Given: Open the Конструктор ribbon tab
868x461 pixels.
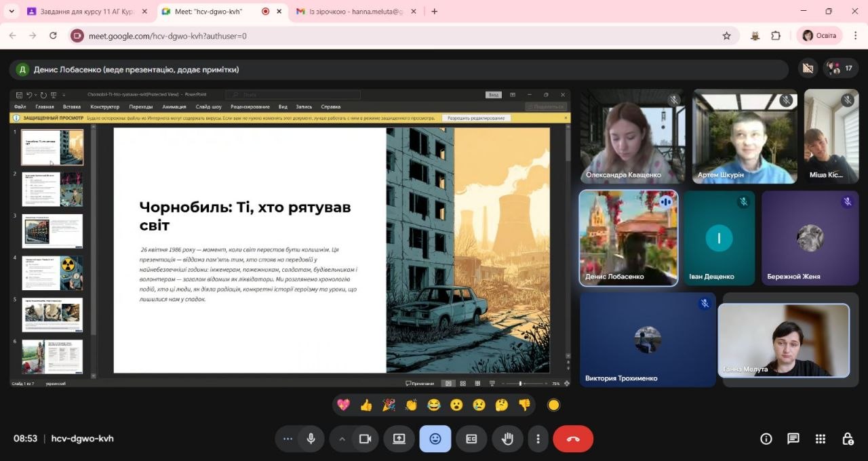Looking at the screenshot, I should pyautogui.click(x=105, y=106).
